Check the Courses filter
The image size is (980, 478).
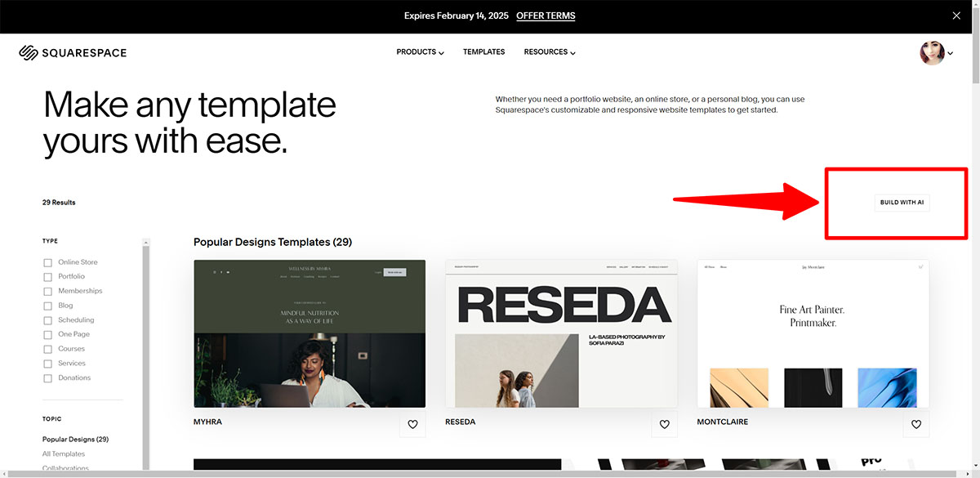[x=47, y=348]
